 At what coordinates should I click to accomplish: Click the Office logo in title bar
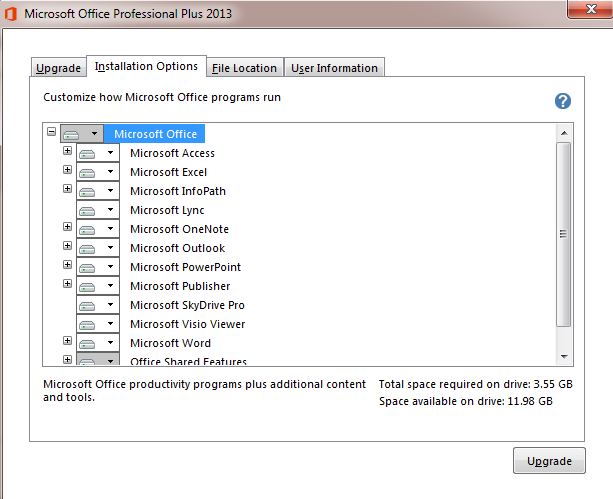11,14
